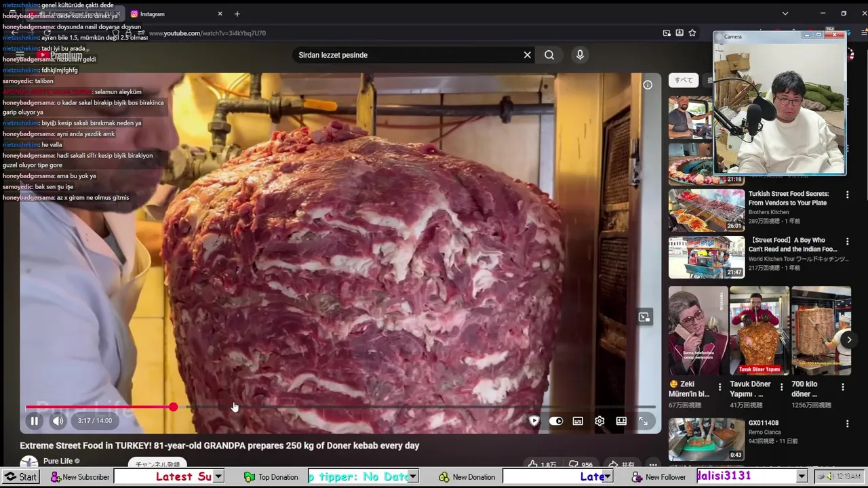Image resolution: width=868 pixels, height=488 pixels.
Task: Open the tab list dropdown chevron
Action: 785,14
